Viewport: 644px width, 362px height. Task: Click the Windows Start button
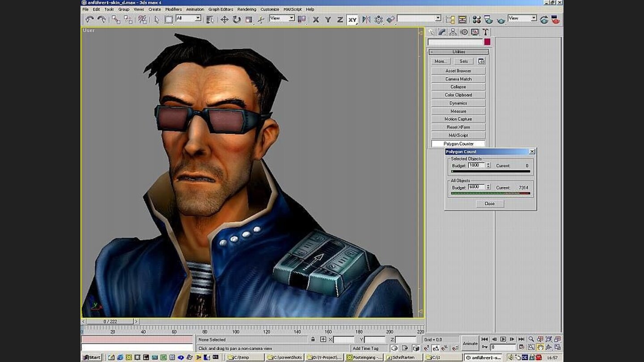92,358
